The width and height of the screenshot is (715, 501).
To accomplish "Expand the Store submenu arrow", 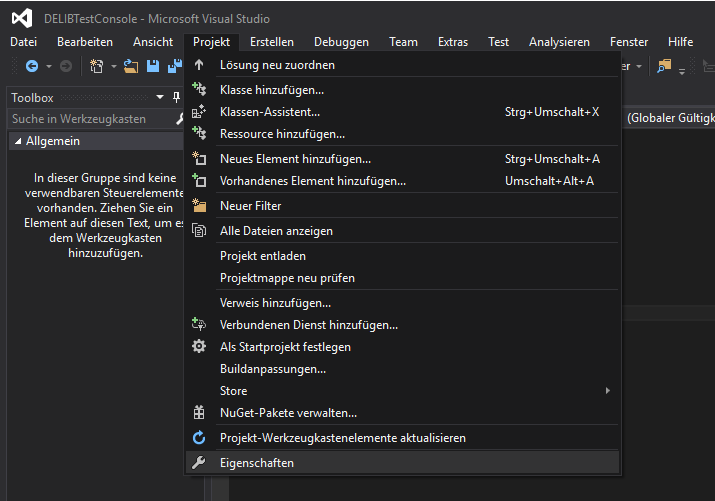I will click(x=607, y=391).
